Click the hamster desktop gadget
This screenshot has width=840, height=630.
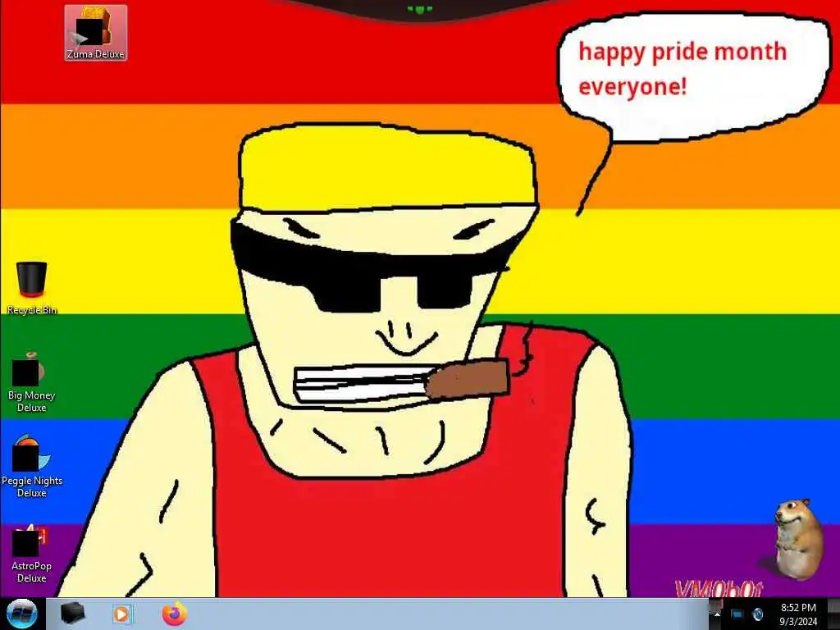tap(798, 539)
